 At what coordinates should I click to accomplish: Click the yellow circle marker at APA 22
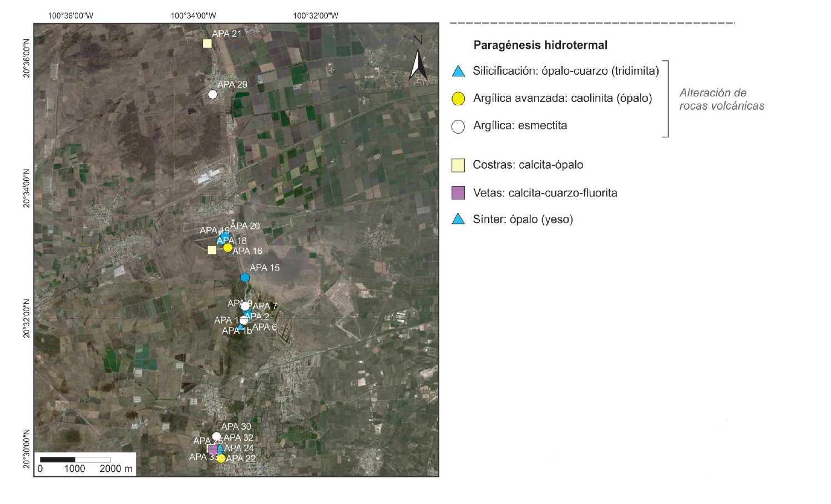pyautogui.click(x=221, y=459)
